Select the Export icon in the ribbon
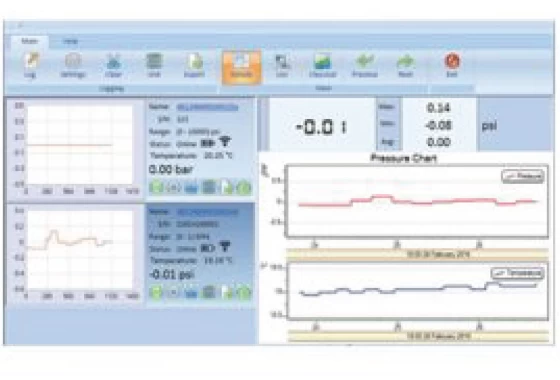The image size is (560, 380). coord(194,65)
